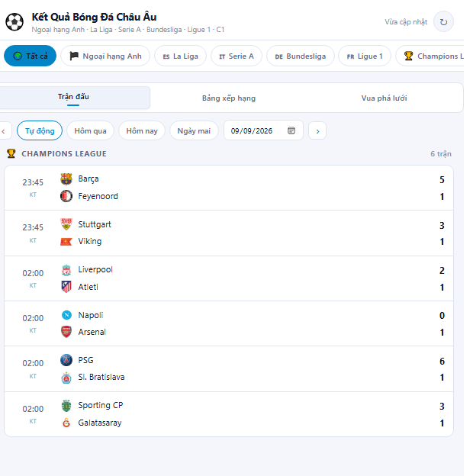Switch to Vua phá lưới tab

[x=384, y=98]
